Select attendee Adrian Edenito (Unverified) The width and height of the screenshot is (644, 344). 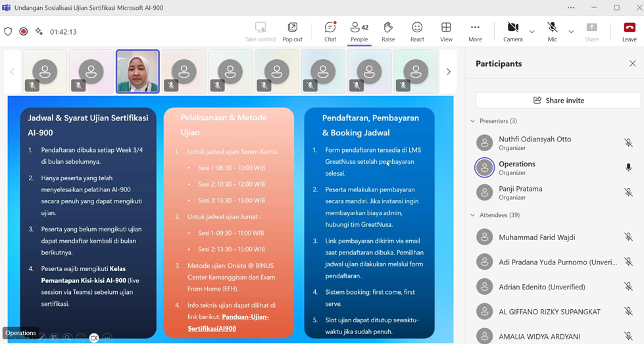555,287
